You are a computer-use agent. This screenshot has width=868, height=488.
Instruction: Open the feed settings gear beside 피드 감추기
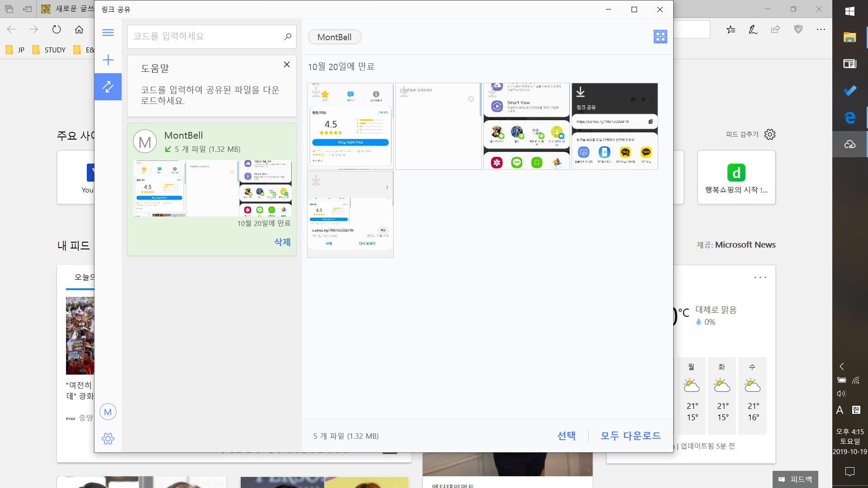coord(770,134)
